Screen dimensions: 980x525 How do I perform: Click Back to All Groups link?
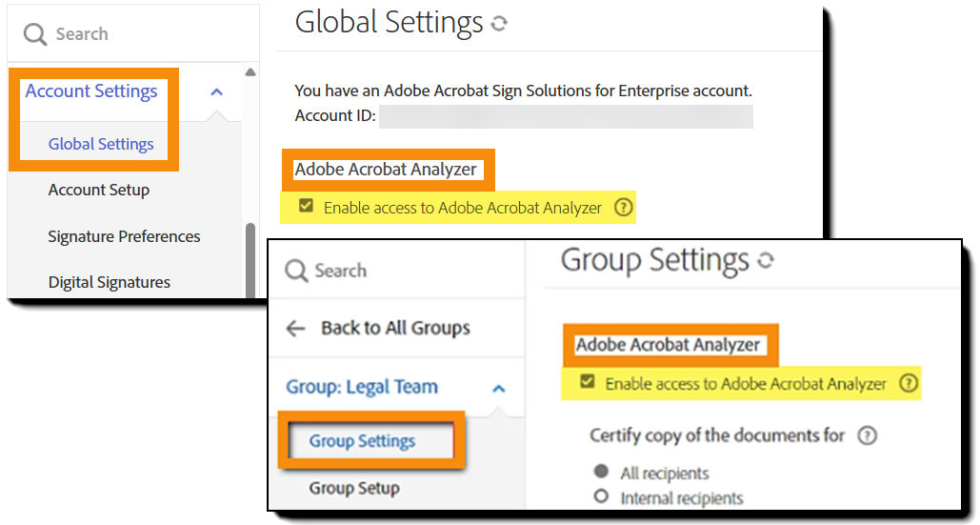pos(395,328)
